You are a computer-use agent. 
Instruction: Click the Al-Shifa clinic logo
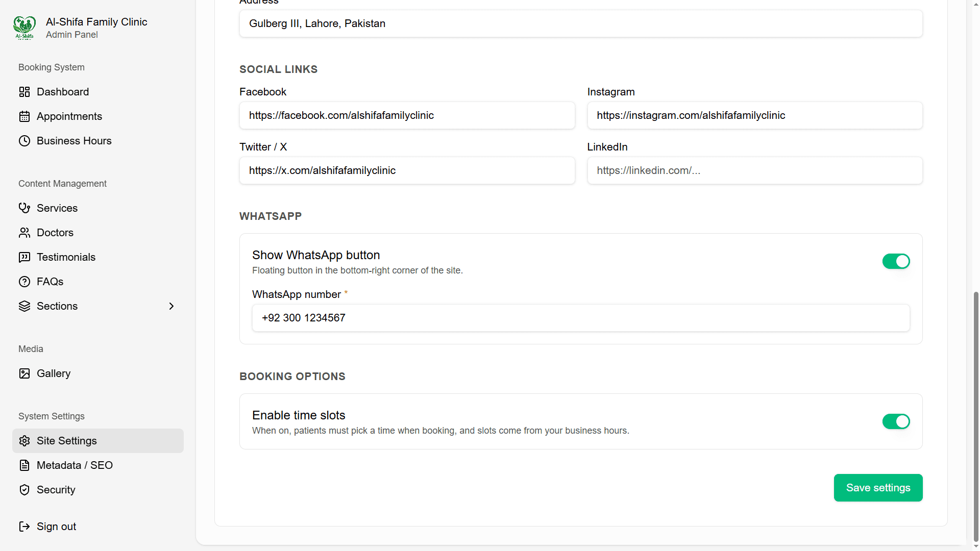[24, 28]
